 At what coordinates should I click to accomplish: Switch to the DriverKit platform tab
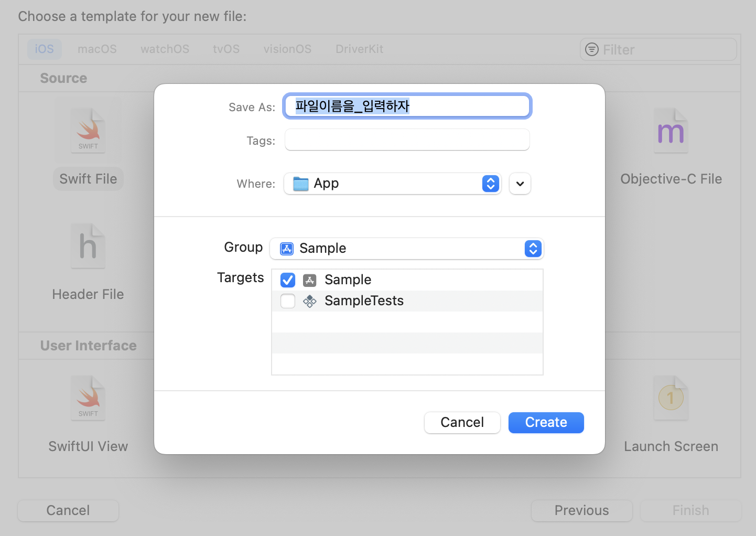pyautogui.click(x=360, y=49)
